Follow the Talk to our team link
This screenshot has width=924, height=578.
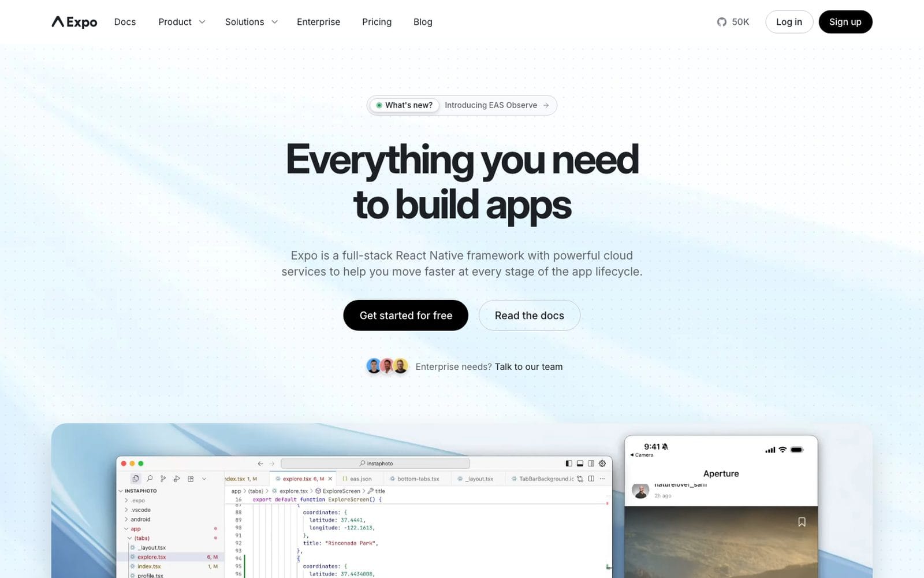point(528,366)
